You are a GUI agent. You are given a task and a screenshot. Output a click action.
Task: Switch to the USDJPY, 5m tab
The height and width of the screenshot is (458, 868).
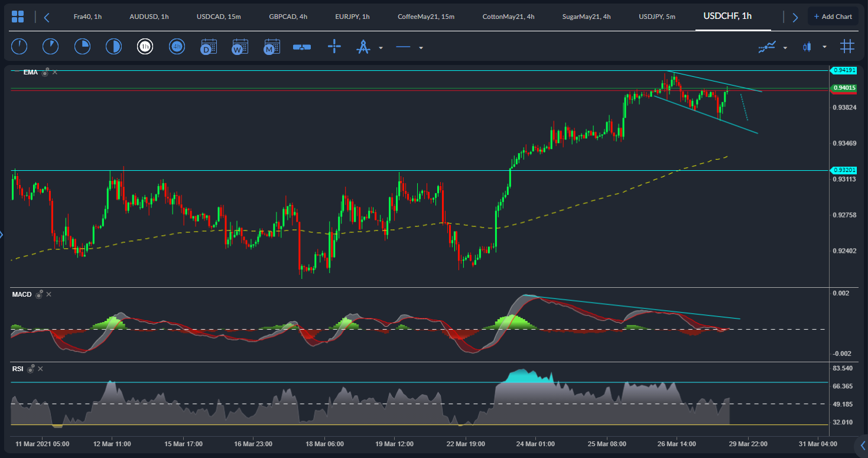(657, 17)
